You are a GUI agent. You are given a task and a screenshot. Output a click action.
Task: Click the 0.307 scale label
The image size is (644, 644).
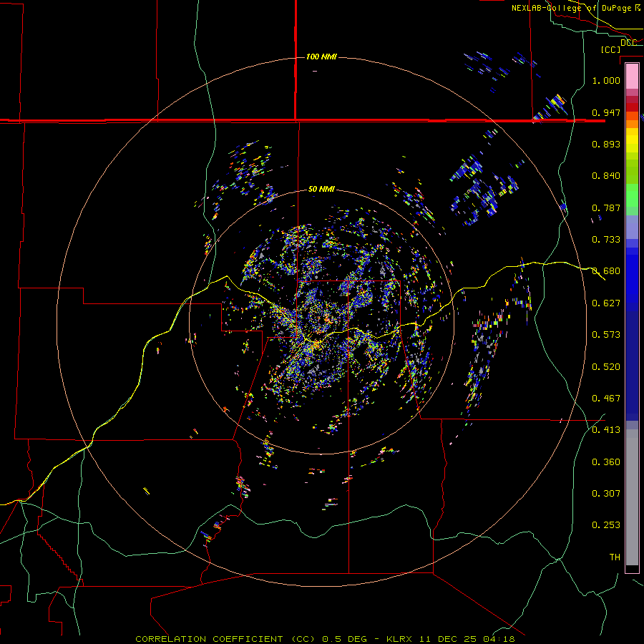[x=606, y=494]
